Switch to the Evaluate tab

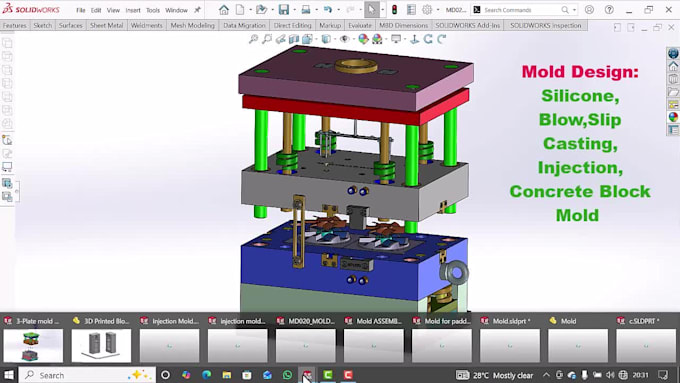pyautogui.click(x=360, y=25)
